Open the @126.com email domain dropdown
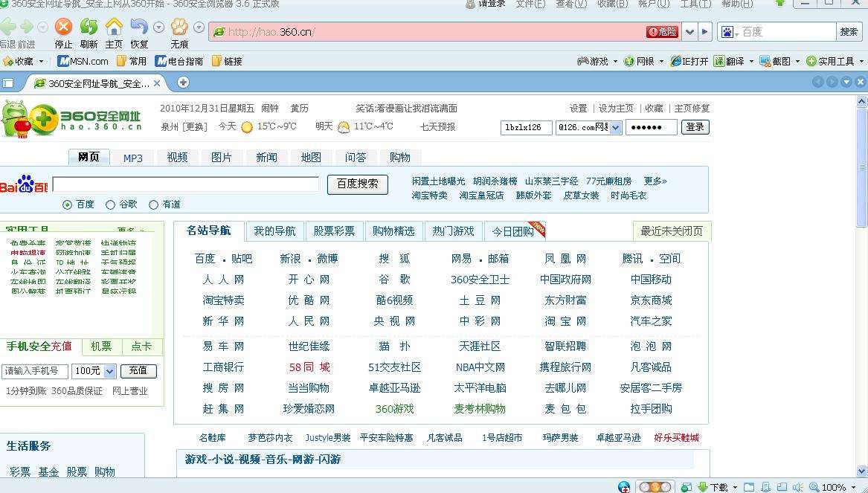The height and width of the screenshot is (493, 868). pos(616,127)
